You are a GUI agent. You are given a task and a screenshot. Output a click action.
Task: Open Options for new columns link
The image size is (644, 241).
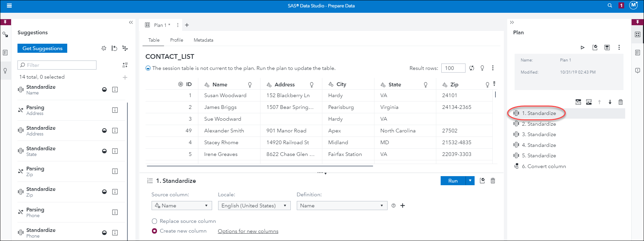[x=248, y=231]
